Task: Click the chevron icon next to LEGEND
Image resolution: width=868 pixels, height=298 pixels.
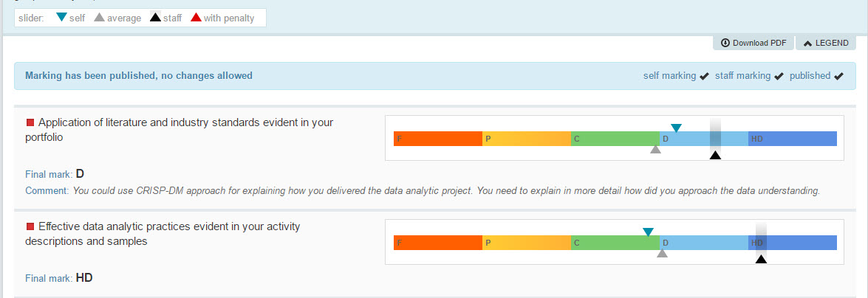Action: [x=807, y=43]
